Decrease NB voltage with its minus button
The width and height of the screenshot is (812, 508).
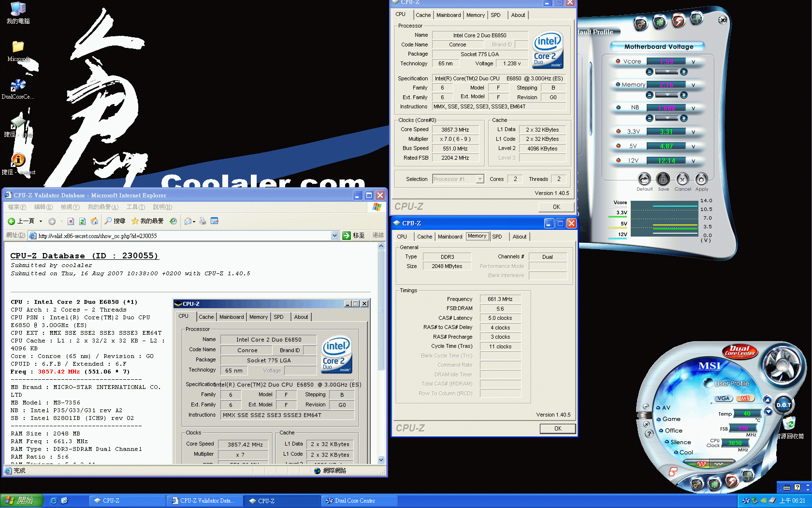coord(650,118)
